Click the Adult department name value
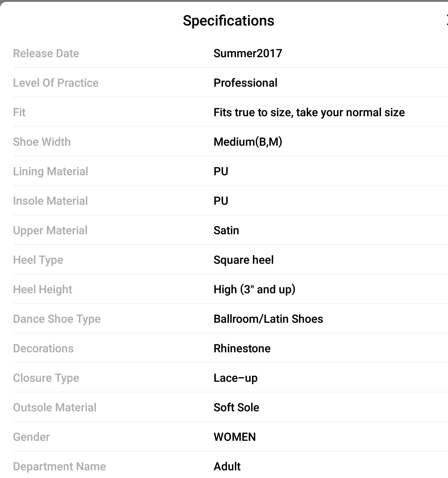 pos(227,467)
